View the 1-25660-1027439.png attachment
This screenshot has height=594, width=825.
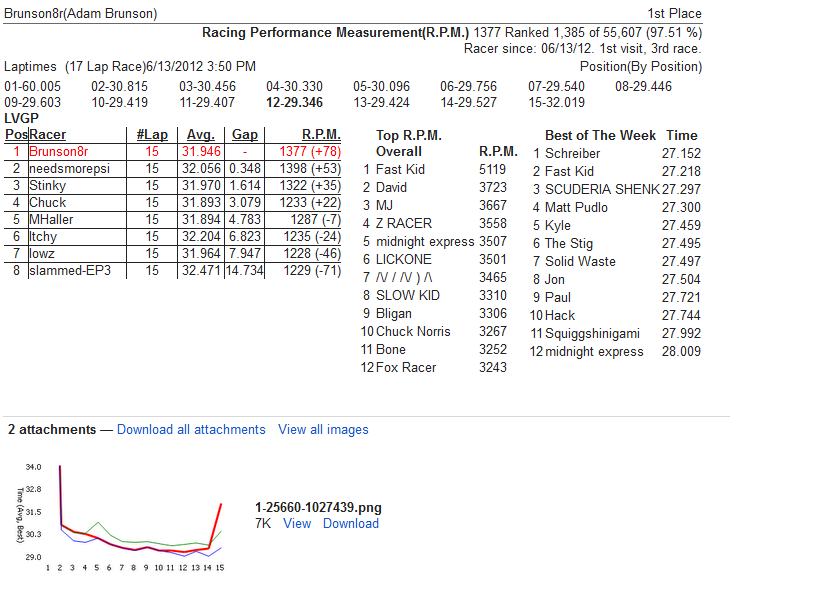(x=297, y=523)
